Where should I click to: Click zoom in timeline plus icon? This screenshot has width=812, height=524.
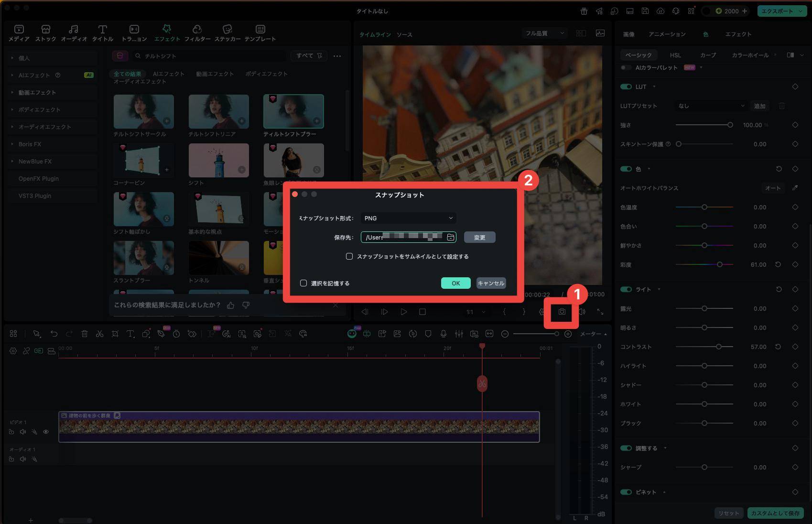(x=568, y=334)
